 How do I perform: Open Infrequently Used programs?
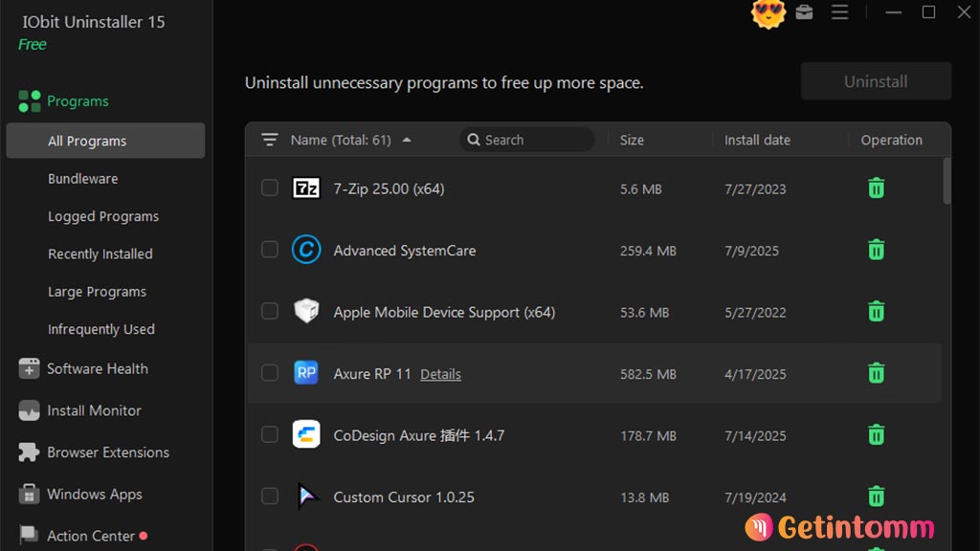tap(101, 329)
